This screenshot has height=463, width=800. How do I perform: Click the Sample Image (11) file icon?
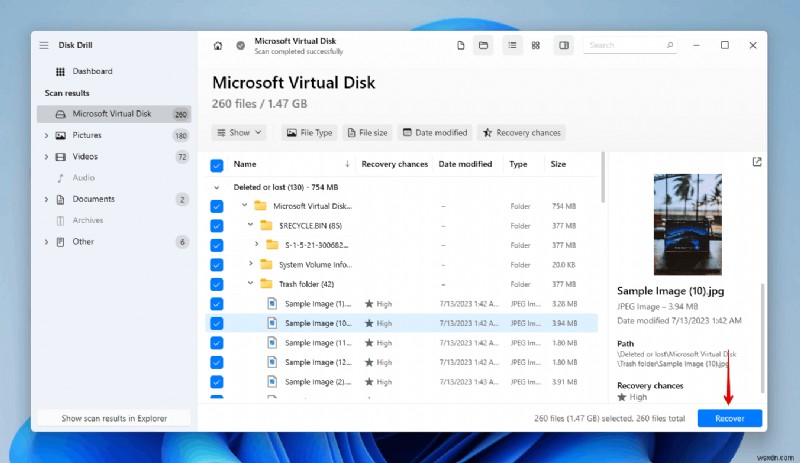tap(272, 343)
